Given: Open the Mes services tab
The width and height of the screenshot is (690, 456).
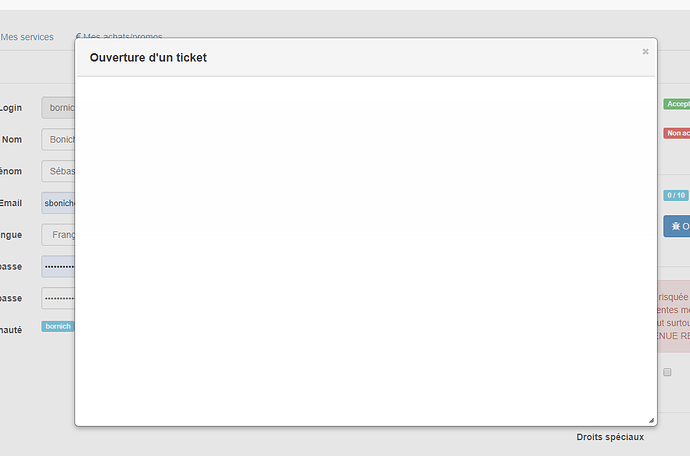Looking at the screenshot, I should 27,37.
